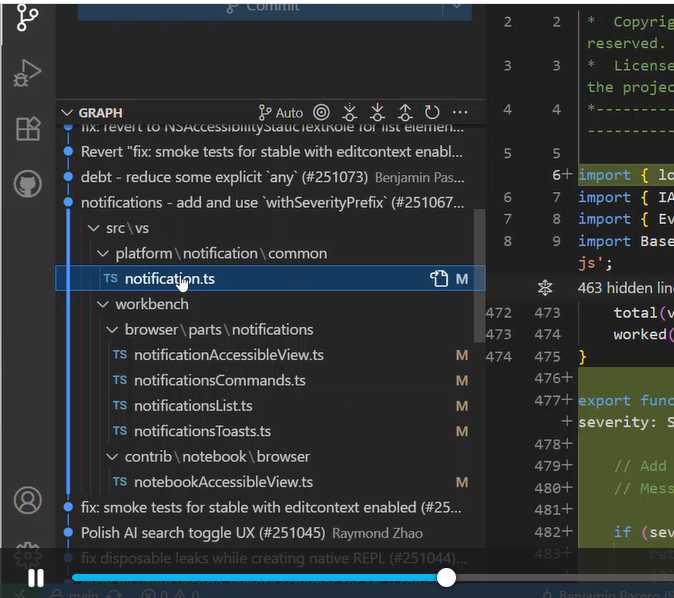Image resolution: width=674 pixels, height=598 pixels.
Task: Open Graph more actions ellipsis
Action: 460,113
